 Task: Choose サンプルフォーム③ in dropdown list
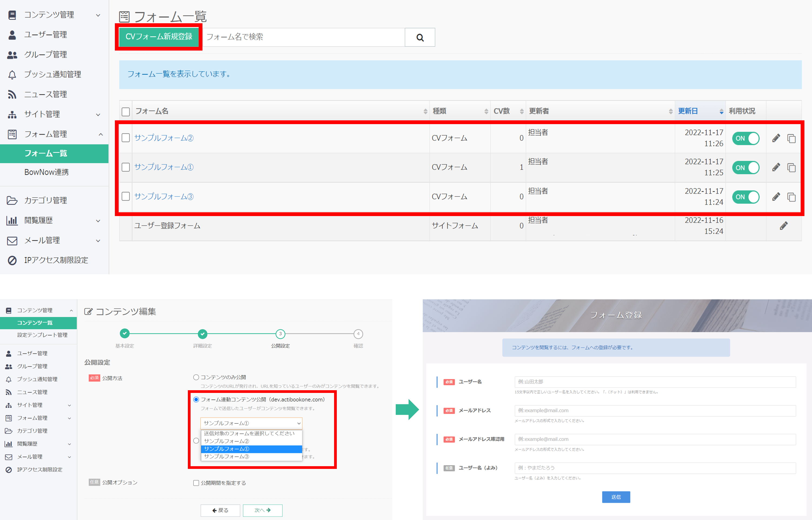tap(251, 456)
